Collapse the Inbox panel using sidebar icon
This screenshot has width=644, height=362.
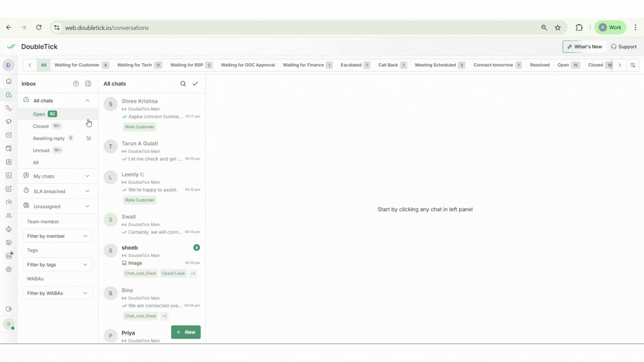click(x=88, y=84)
